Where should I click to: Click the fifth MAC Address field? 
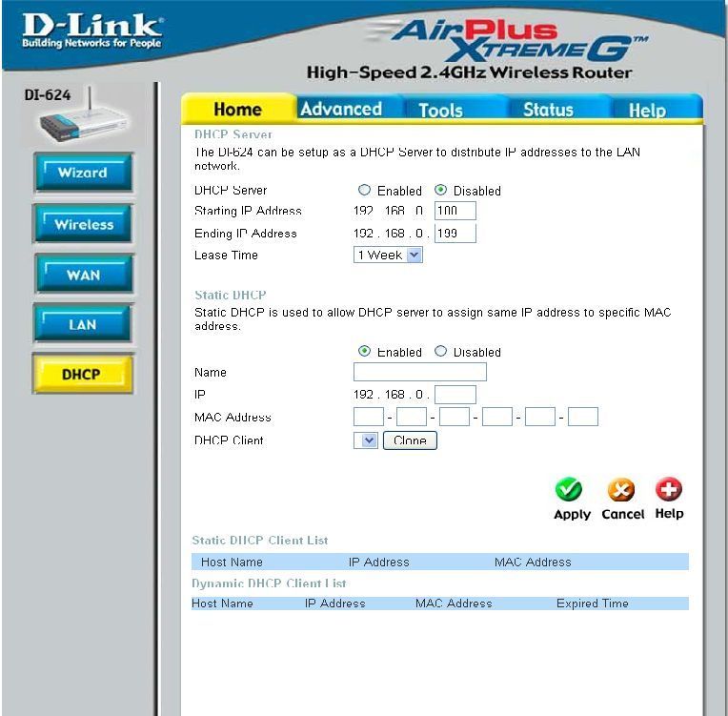[540, 417]
